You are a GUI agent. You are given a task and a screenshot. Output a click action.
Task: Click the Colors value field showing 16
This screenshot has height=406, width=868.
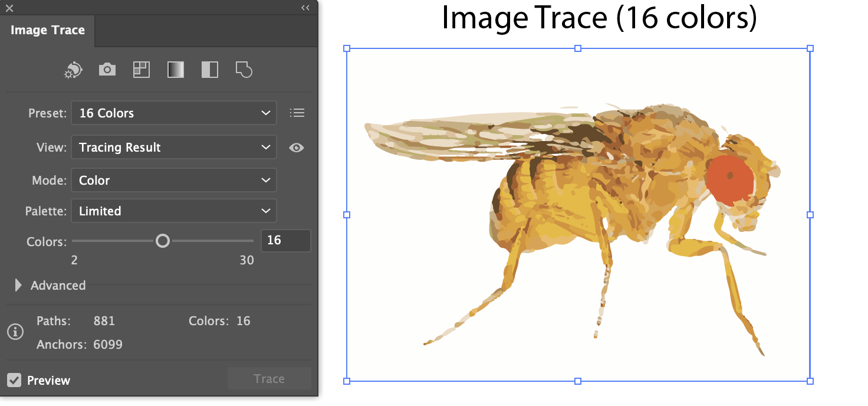(285, 241)
